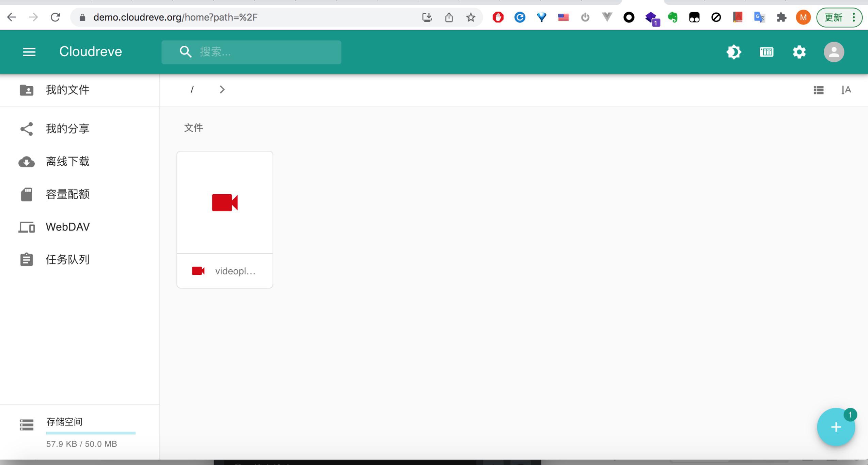Open the hamburger navigation menu

29,52
